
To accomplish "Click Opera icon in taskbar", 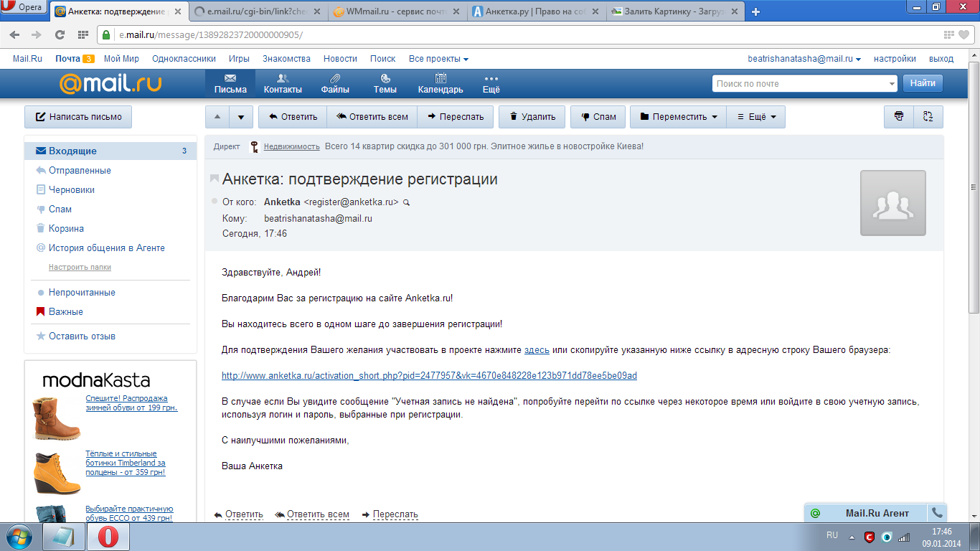I will (108, 536).
